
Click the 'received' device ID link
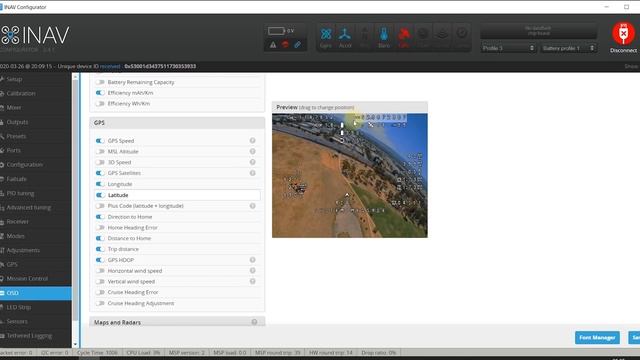pyautogui.click(x=110, y=66)
